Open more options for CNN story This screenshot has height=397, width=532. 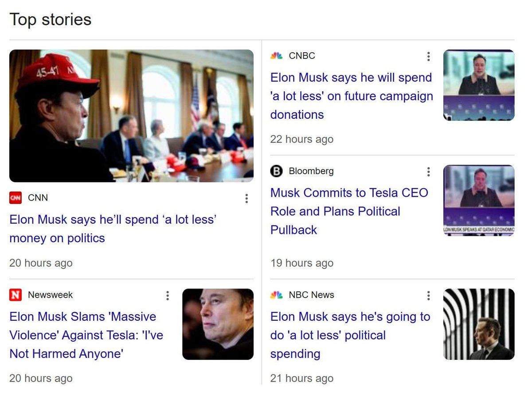[x=246, y=198]
